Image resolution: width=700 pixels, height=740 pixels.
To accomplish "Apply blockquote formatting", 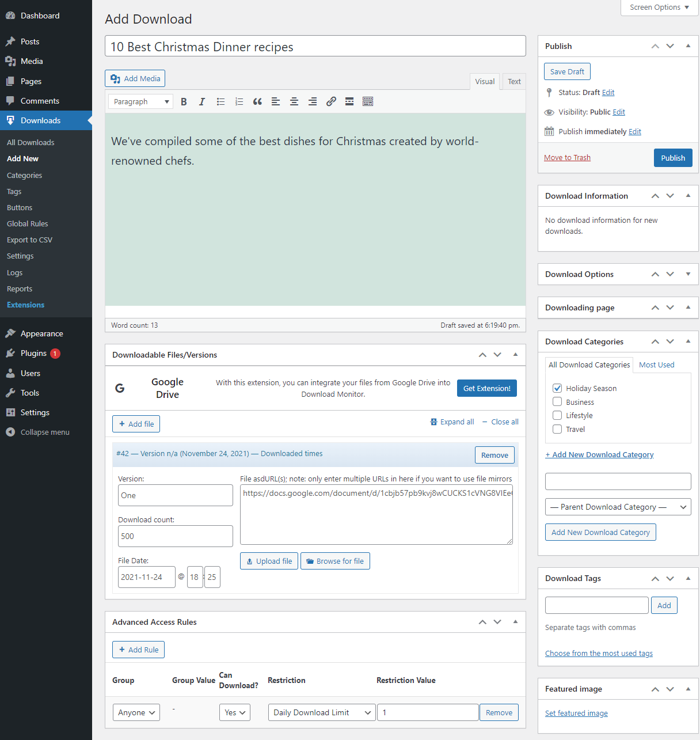I will (x=257, y=102).
